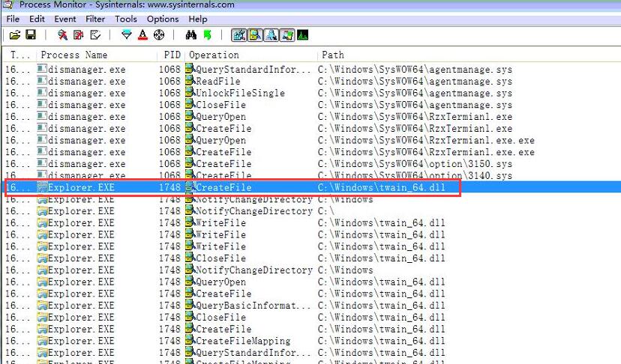Open the Edit menu
Viewport: 621px width, 364px height.
pos(37,19)
